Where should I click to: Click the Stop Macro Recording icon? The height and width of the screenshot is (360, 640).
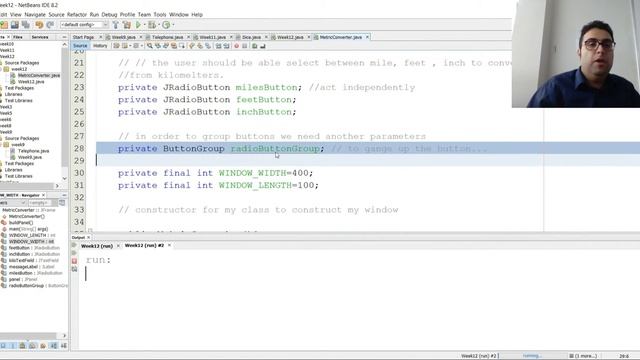click(x=244, y=46)
